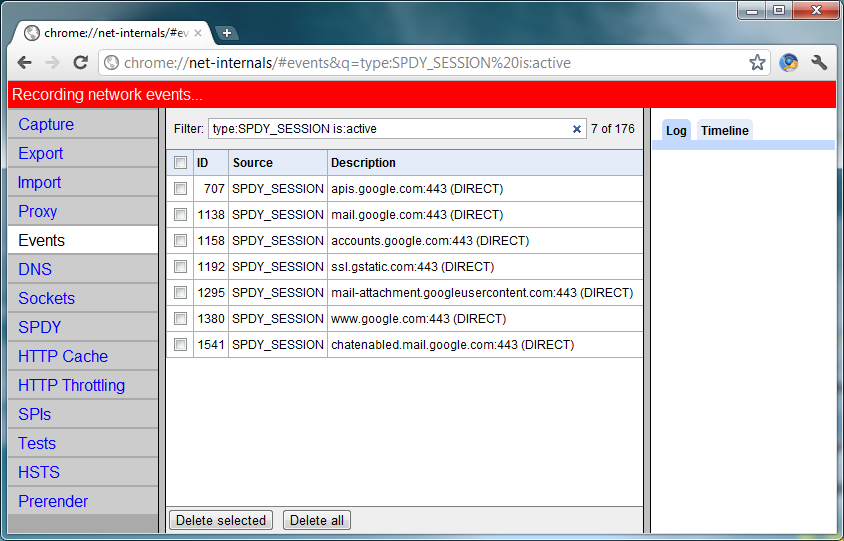Switch to the Timeline tab in the details pane
The height and width of the screenshot is (541, 844).
pos(725,130)
